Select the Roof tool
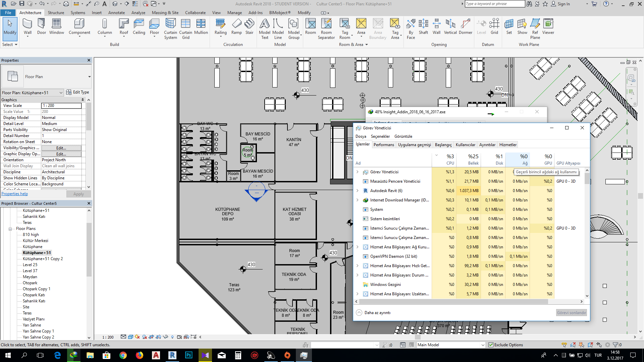 [124, 27]
